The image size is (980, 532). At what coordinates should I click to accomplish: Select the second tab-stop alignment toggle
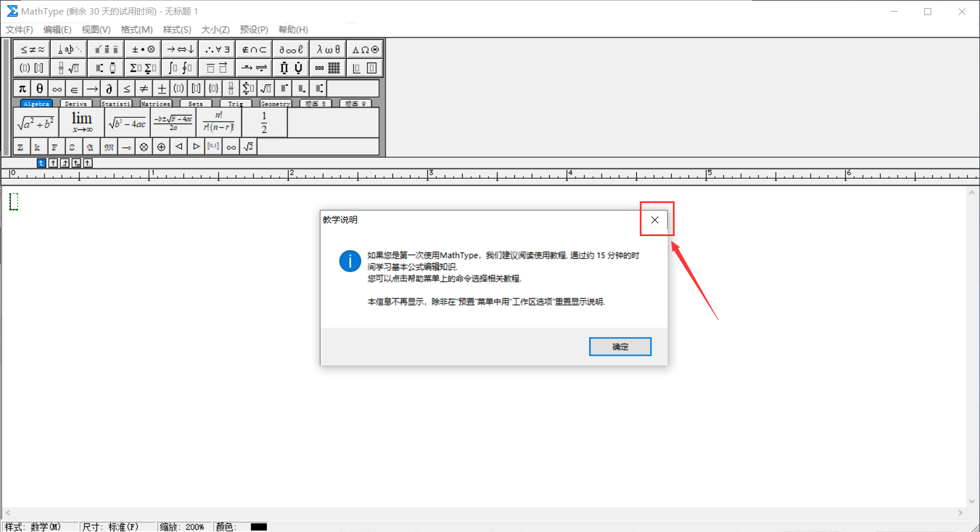tap(53, 163)
